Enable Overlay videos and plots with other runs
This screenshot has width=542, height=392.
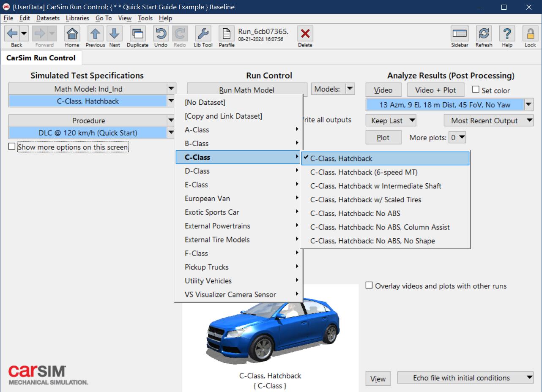pyautogui.click(x=369, y=285)
